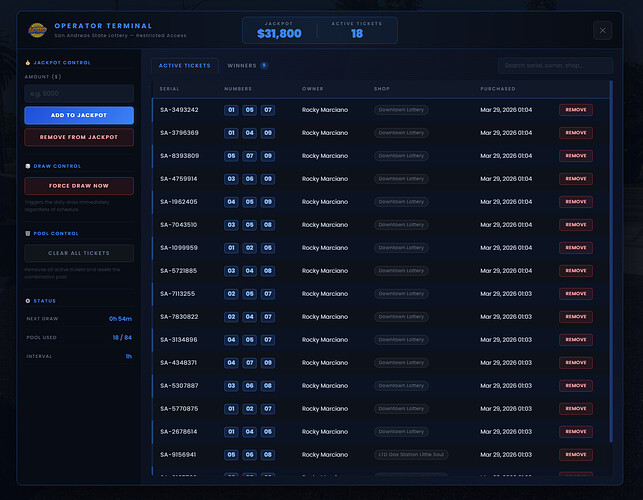Viewport: 643px width, 500px height.
Task: Click the active tickets count 18
Action: (x=357, y=34)
